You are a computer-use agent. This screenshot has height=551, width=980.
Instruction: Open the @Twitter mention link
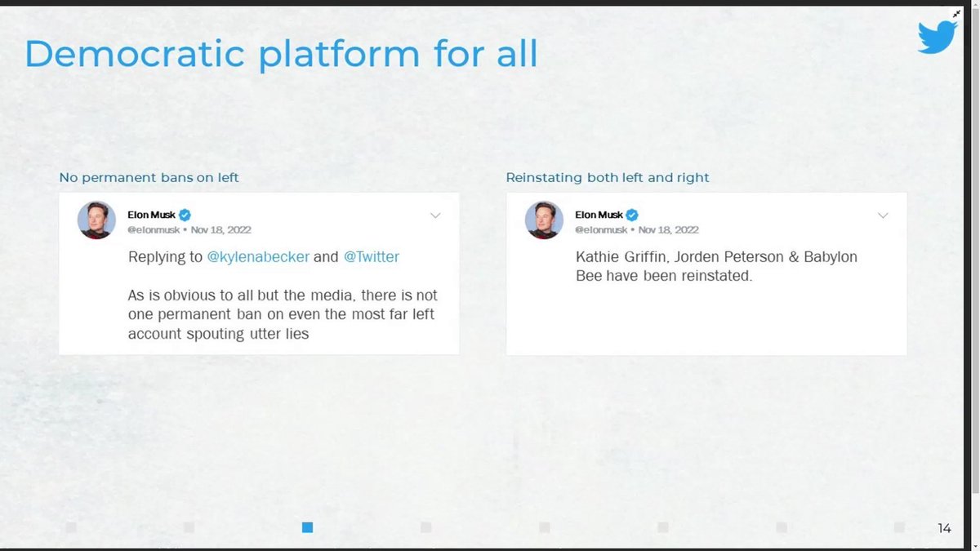371,256
